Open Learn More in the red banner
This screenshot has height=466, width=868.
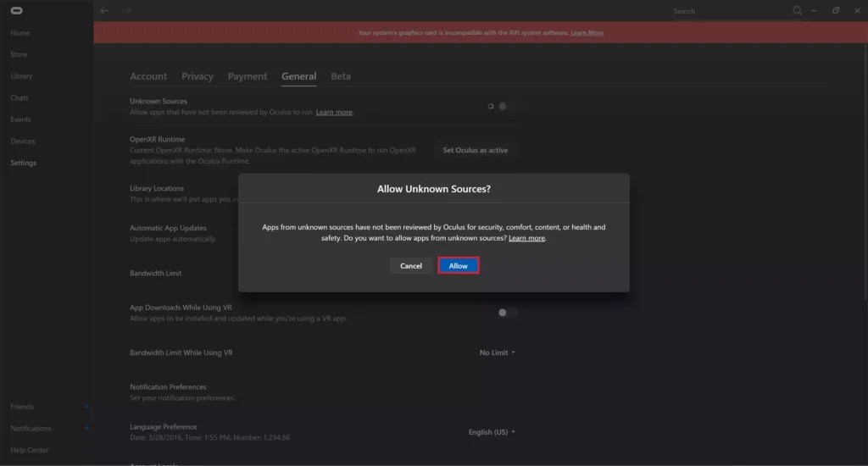[587, 33]
